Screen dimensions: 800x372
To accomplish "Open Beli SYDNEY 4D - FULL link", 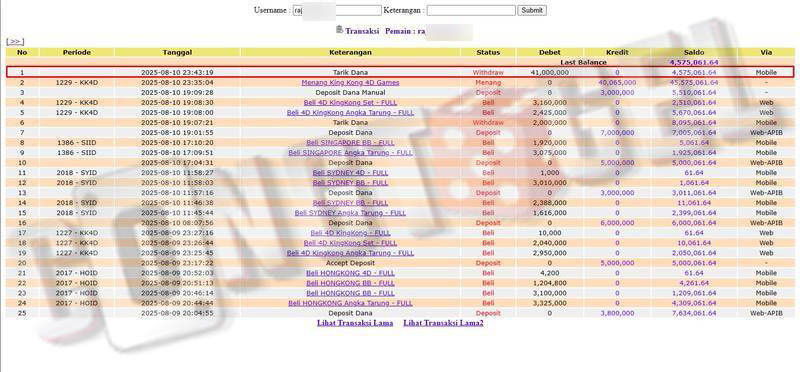I will tap(351, 173).
